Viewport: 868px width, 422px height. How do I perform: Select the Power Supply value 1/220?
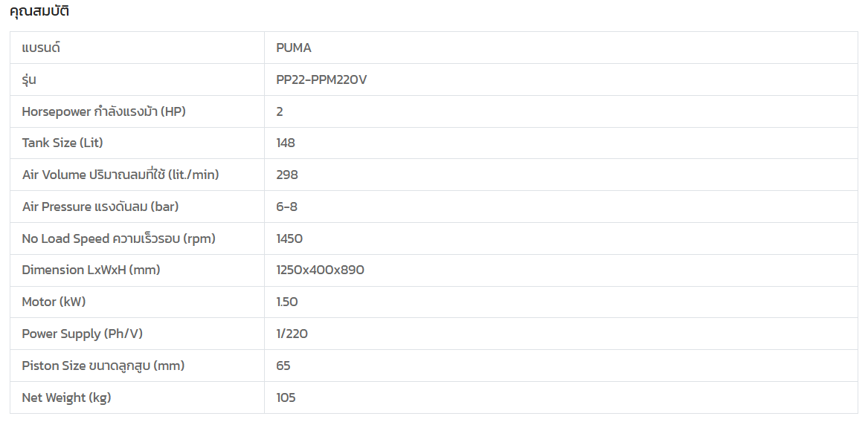click(292, 334)
